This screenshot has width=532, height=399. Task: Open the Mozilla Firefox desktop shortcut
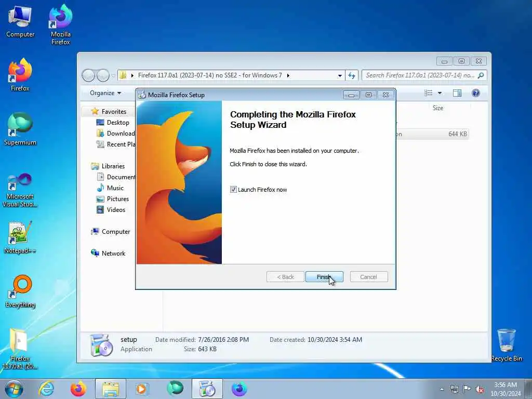[60, 24]
